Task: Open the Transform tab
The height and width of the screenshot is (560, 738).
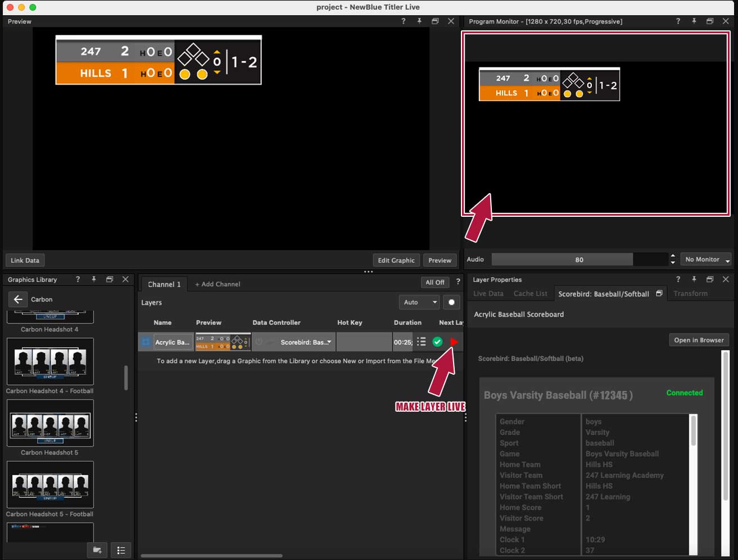Action: click(x=691, y=294)
